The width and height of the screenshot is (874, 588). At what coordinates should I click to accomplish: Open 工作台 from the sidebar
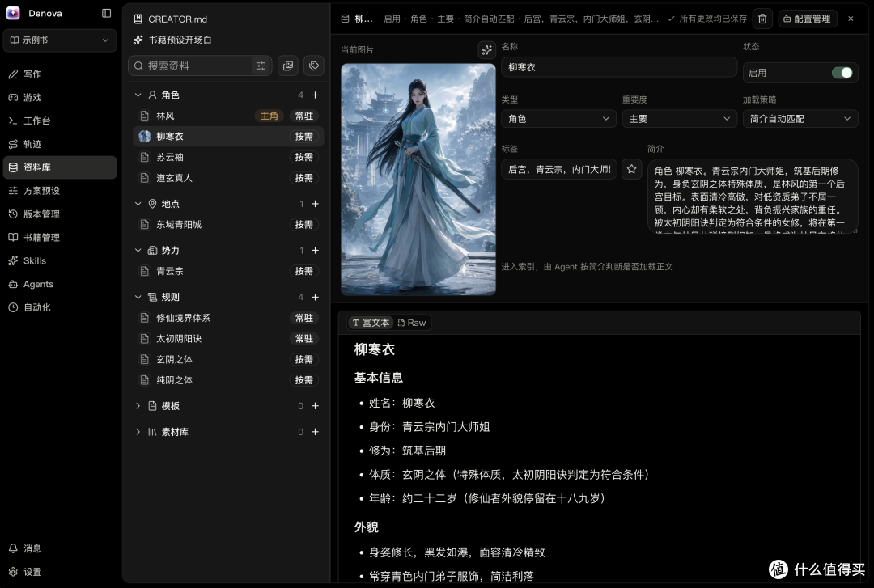(x=60, y=121)
